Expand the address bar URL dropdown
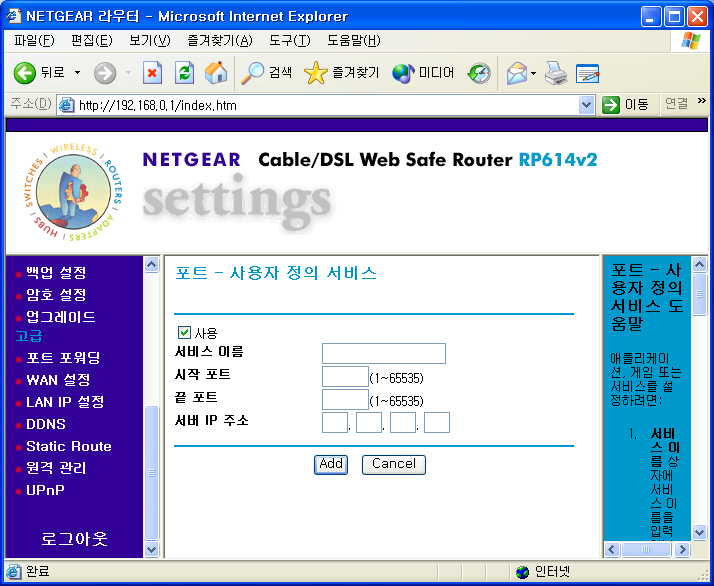Screen dimensions: 714x586 tap(586, 105)
